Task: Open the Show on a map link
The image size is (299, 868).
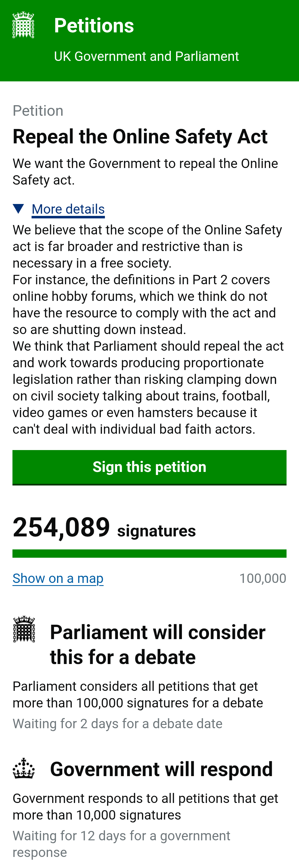Action: [x=58, y=578]
